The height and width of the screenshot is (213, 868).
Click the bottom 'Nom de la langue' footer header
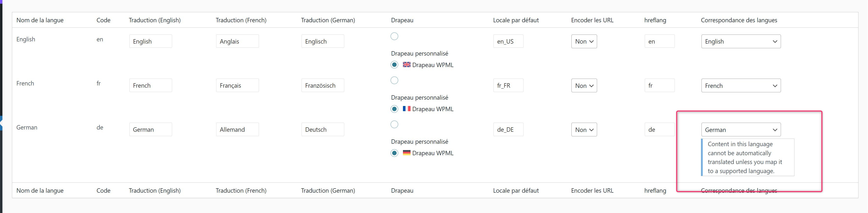click(40, 190)
